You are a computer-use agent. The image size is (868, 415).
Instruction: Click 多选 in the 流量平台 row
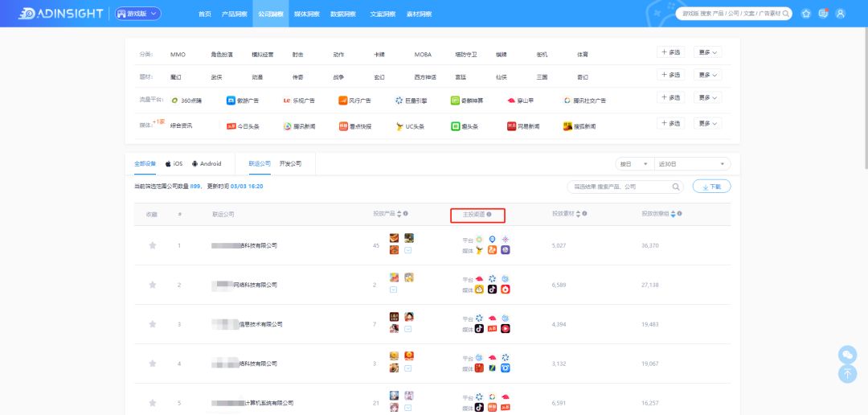(671, 97)
